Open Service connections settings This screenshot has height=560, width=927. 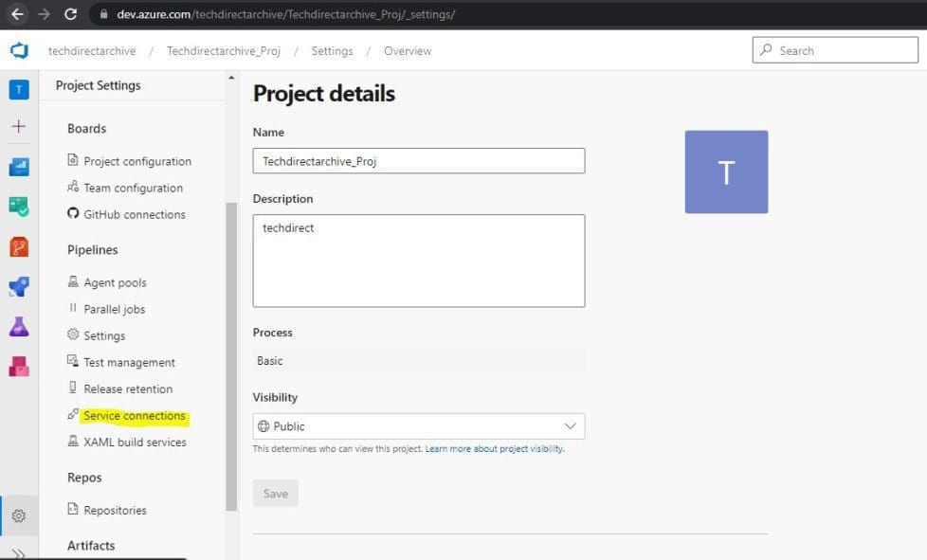[134, 416]
